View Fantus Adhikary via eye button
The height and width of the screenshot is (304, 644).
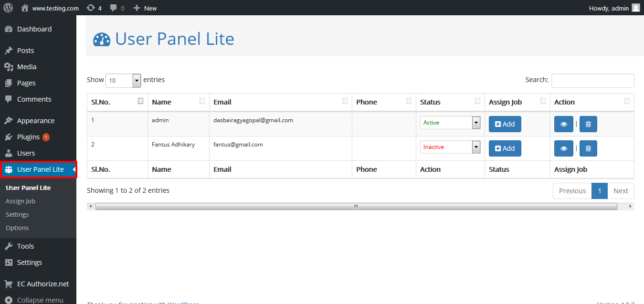(564, 148)
